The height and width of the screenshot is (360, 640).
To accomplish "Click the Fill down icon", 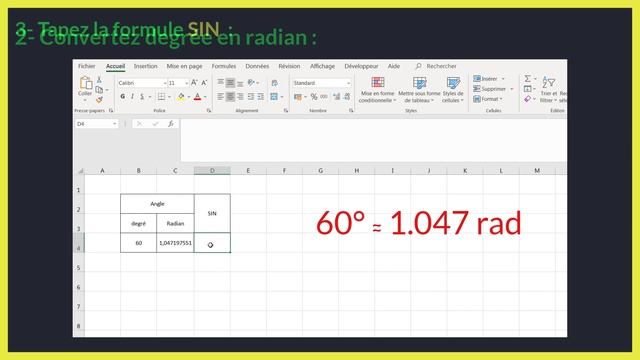I will point(527,89).
